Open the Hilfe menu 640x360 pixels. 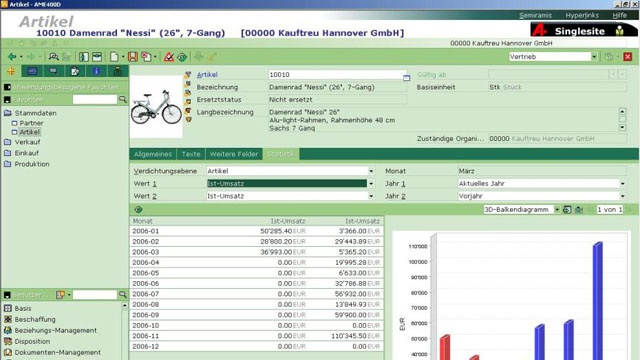pyautogui.click(x=620, y=15)
